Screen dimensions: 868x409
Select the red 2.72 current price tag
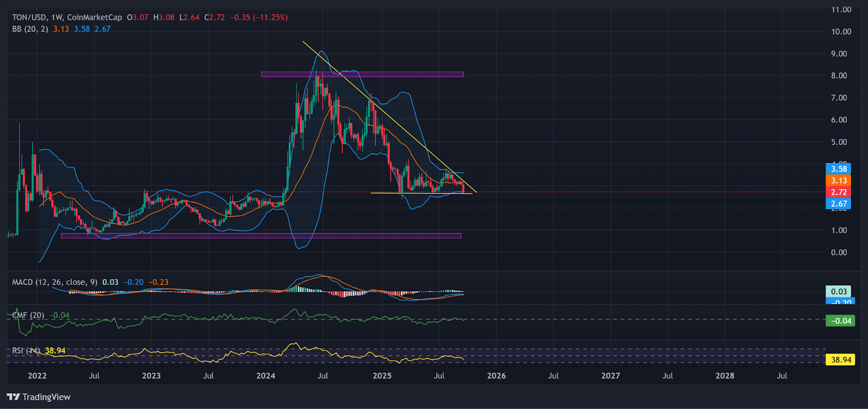coord(838,192)
